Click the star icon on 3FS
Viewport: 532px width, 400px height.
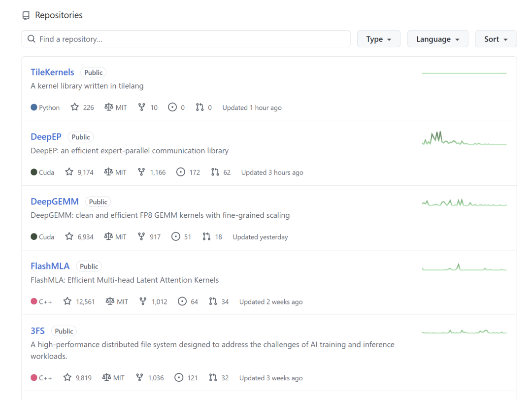click(67, 378)
